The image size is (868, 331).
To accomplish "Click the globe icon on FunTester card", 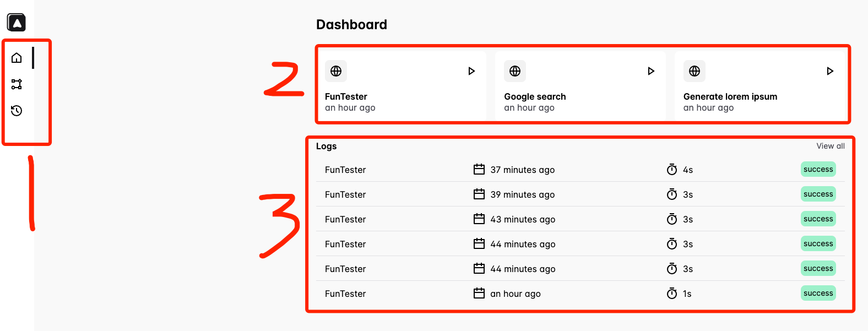I will 336,71.
